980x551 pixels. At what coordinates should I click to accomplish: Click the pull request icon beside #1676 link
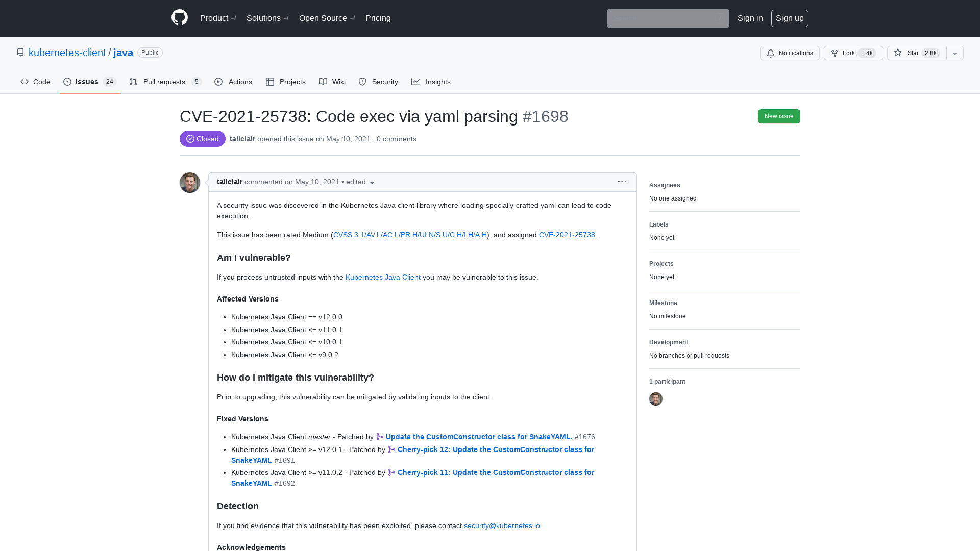point(380,437)
